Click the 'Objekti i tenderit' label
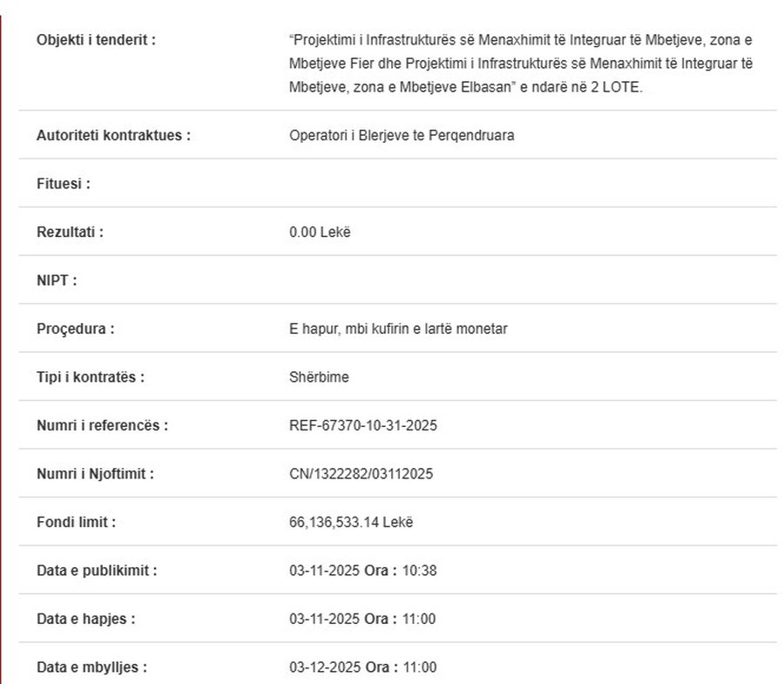 pyautogui.click(x=96, y=40)
